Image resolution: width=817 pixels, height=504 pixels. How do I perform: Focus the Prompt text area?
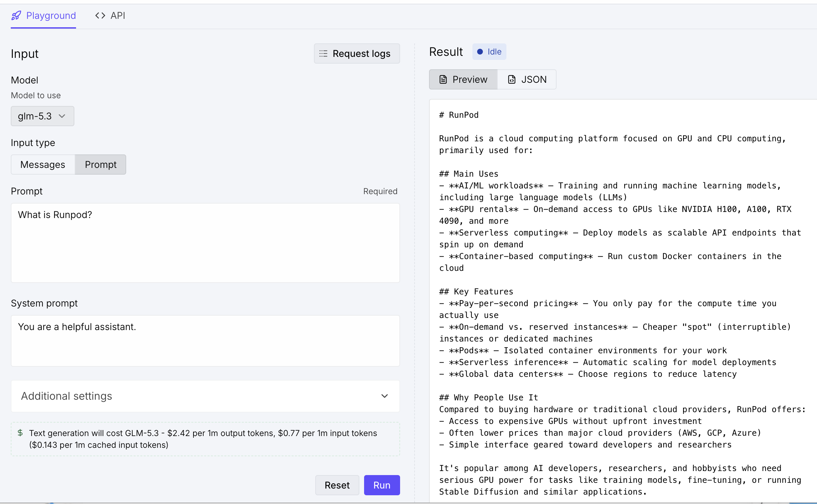point(205,243)
